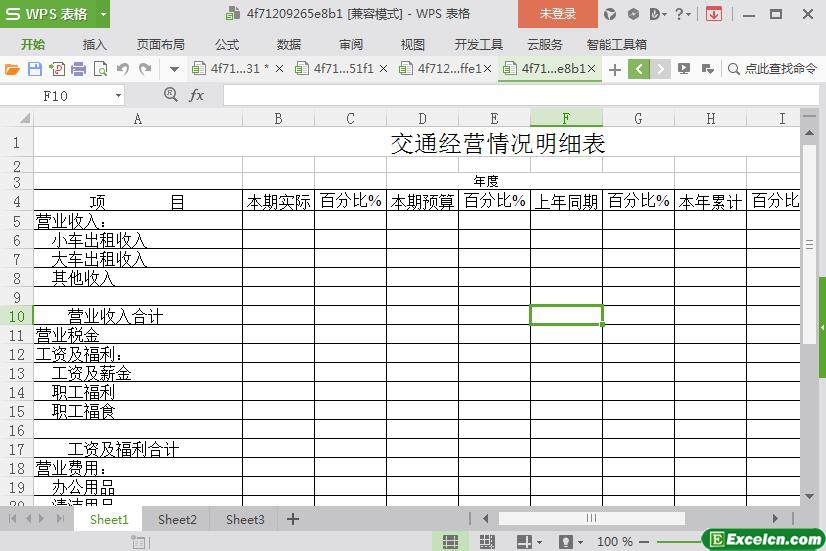Go to previous document tab green arrow
This screenshot has height=551, width=826.
point(638,69)
